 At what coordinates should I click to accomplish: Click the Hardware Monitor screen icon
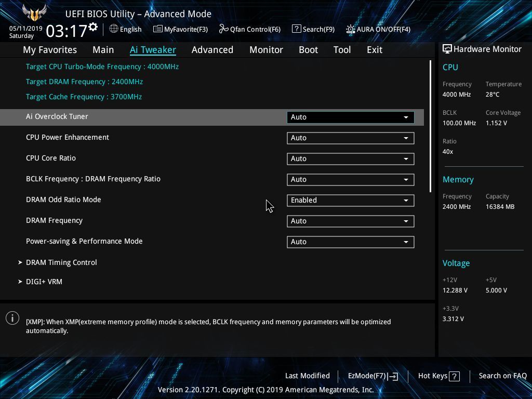point(447,49)
